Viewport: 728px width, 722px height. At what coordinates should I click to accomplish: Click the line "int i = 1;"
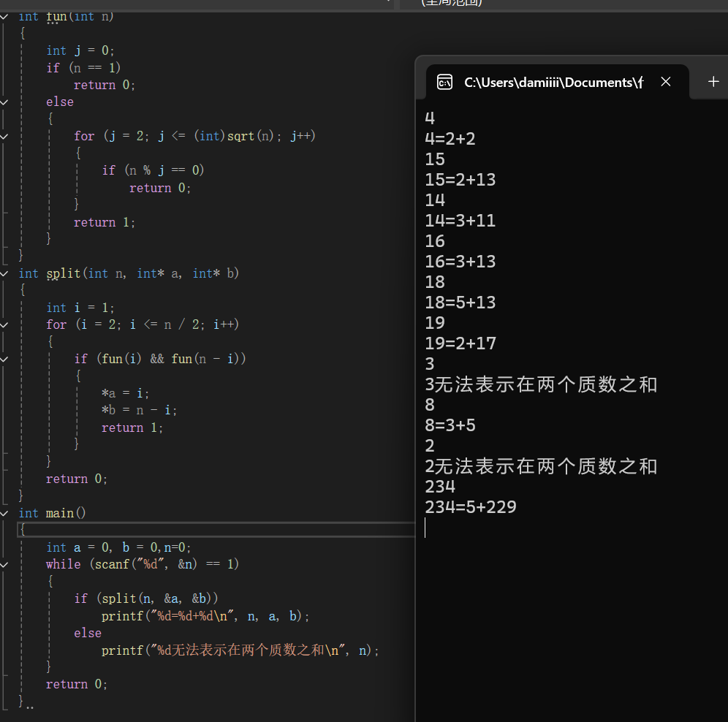coord(80,308)
